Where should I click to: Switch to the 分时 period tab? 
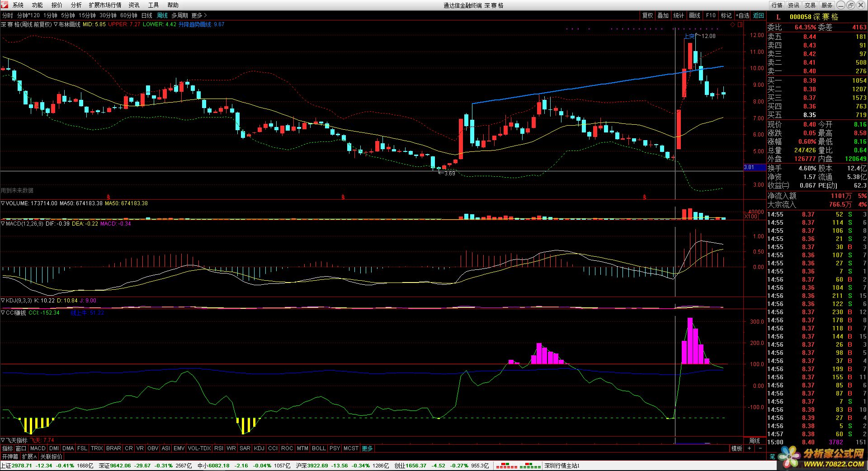pos(8,15)
